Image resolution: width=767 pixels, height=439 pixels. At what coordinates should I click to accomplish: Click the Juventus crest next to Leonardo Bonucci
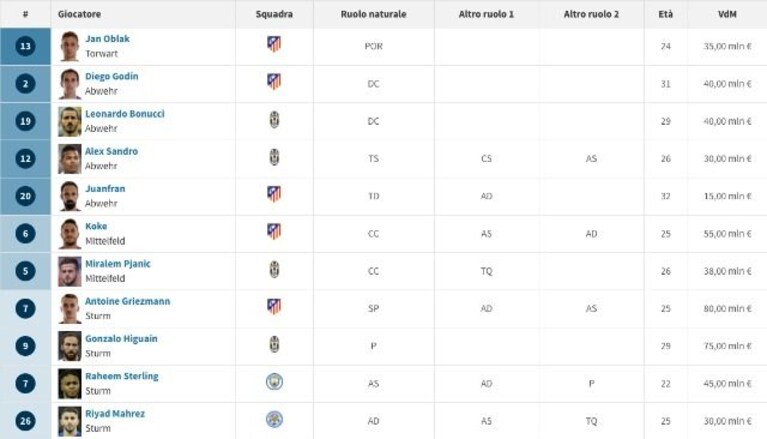[x=274, y=119]
